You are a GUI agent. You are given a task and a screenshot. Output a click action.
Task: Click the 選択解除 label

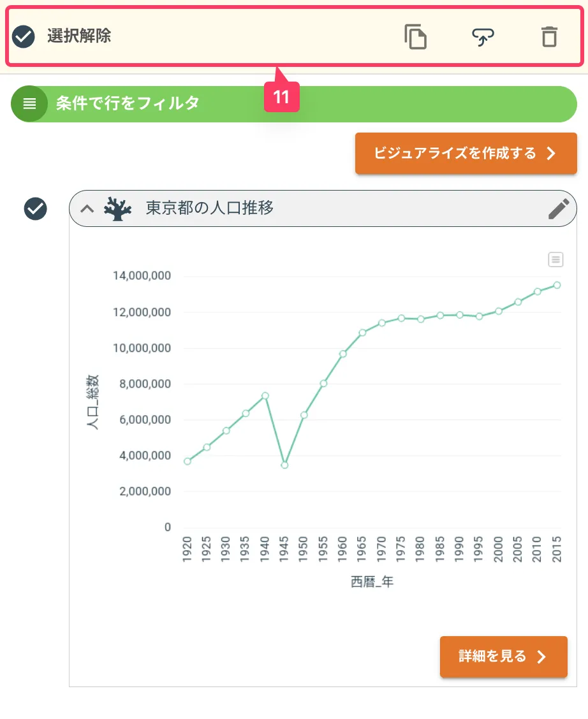pos(79,36)
